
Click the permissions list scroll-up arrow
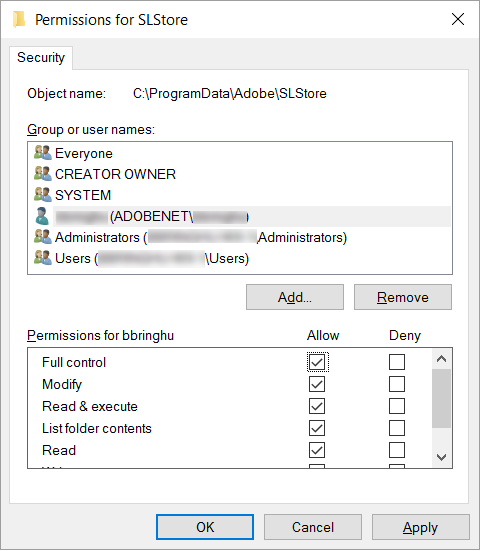click(441, 359)
